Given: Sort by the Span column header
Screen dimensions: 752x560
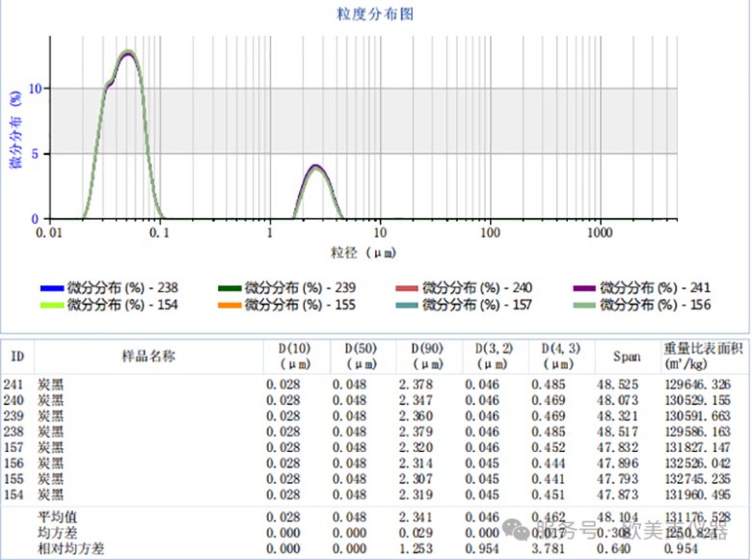Looking at the screenshot, I should [x=627, y=357].
